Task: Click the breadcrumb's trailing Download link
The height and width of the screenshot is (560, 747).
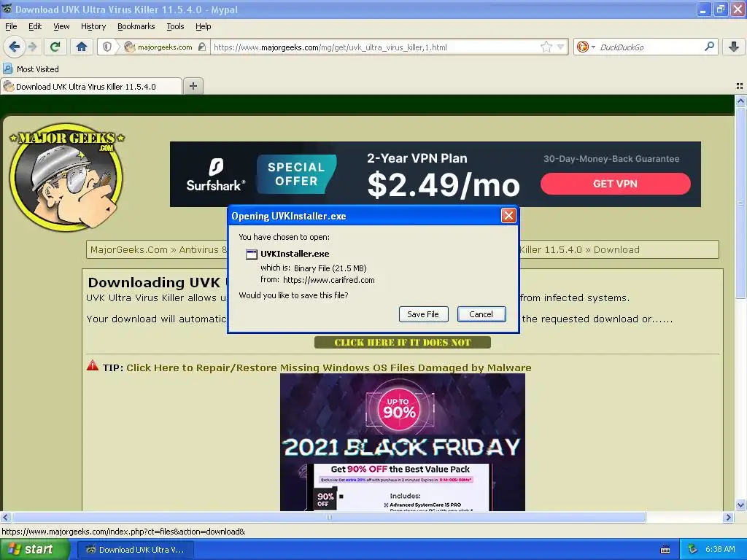Action: pos(616,249)
